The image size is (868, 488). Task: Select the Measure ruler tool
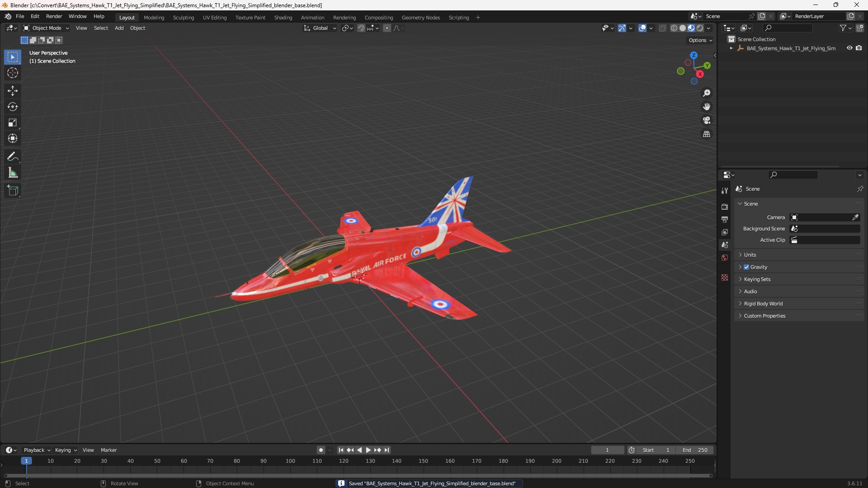coord(13,173)
